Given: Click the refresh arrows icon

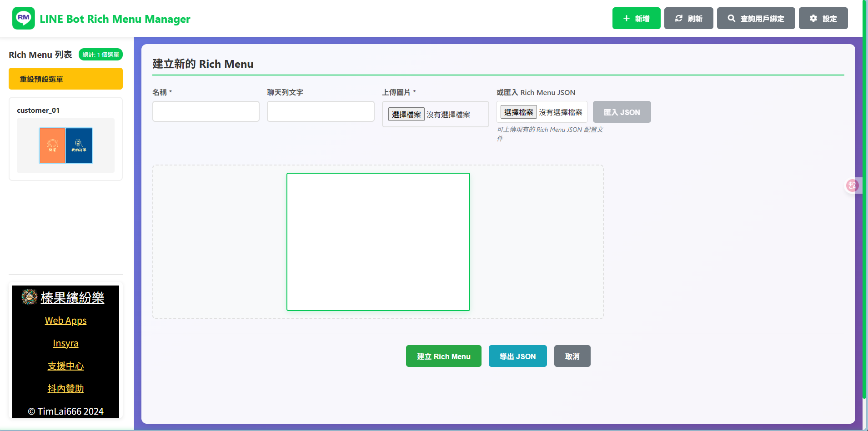Looking at the screenshot, I should pos(678,18).
